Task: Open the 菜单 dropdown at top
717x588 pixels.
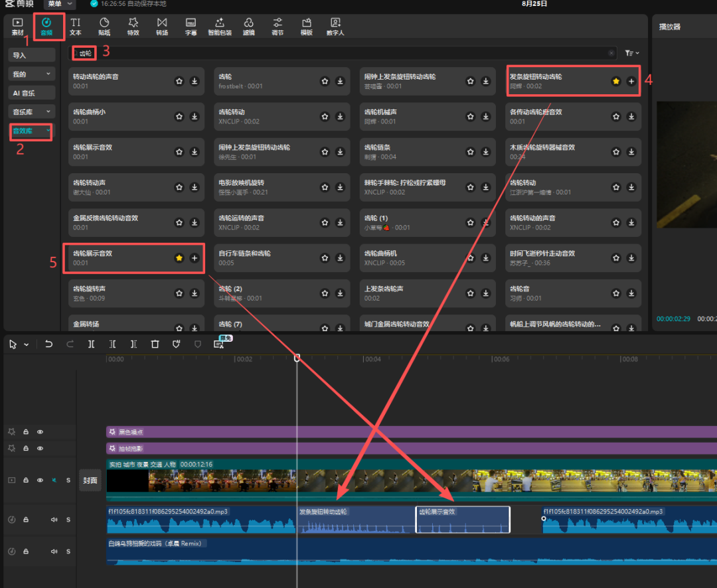Action: click(59, 4)
